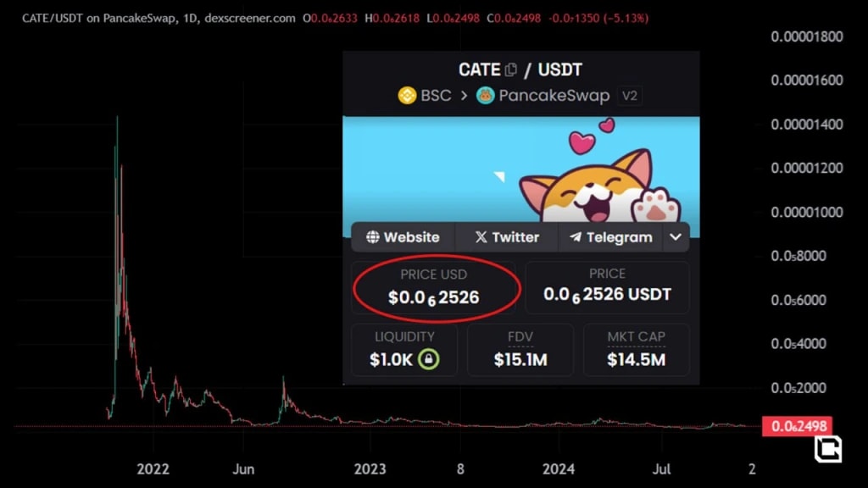868x488 pixels.
Task: Expand the extra social links chevron
Action: click(676, 237)
